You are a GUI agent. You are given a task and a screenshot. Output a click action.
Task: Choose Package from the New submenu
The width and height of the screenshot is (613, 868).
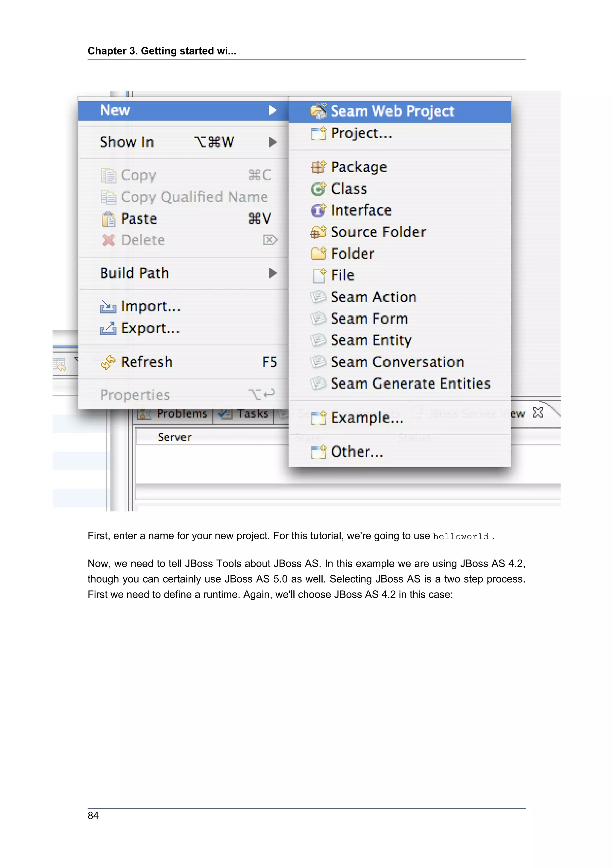tap(400, 167)
